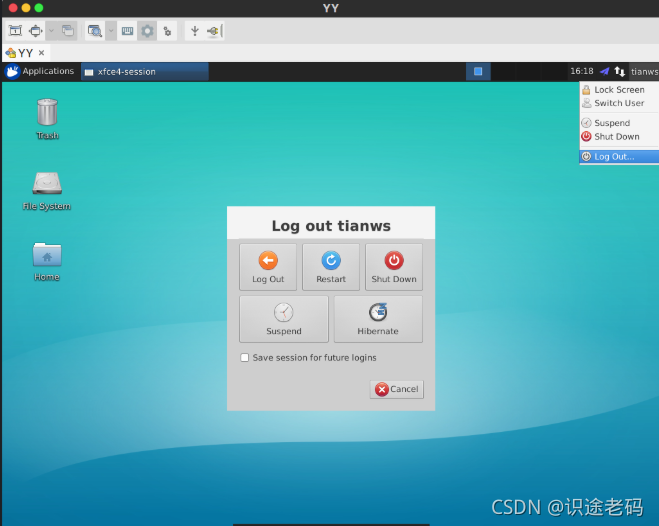The image size is (659, 526).
Task: Click Log Out button in dialog
Action: [268, 267]
